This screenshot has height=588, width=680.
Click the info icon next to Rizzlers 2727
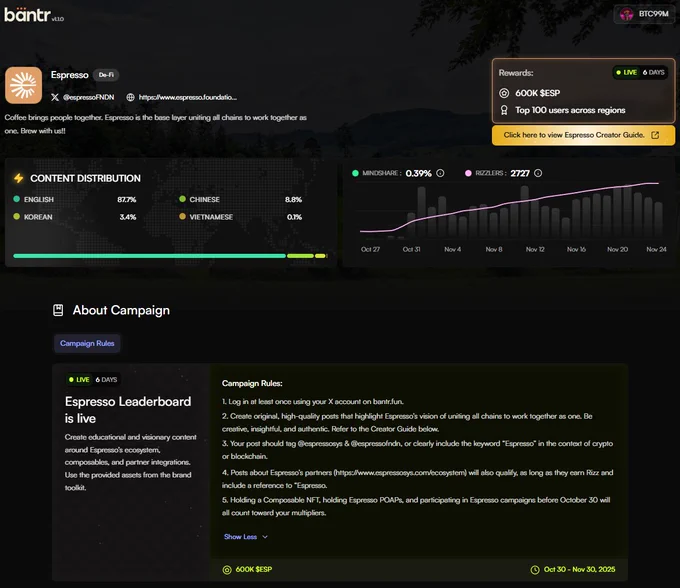[538, 173]
